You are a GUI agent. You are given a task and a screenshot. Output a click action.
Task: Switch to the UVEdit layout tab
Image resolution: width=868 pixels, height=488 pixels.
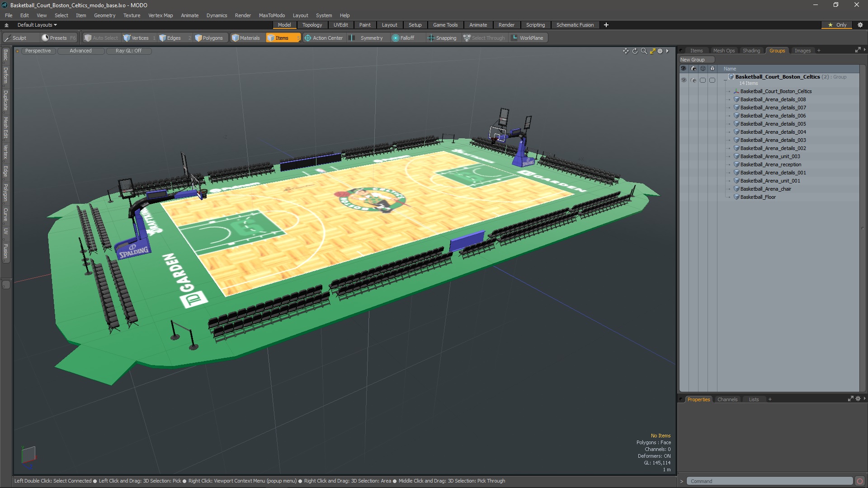click(340, 25)
